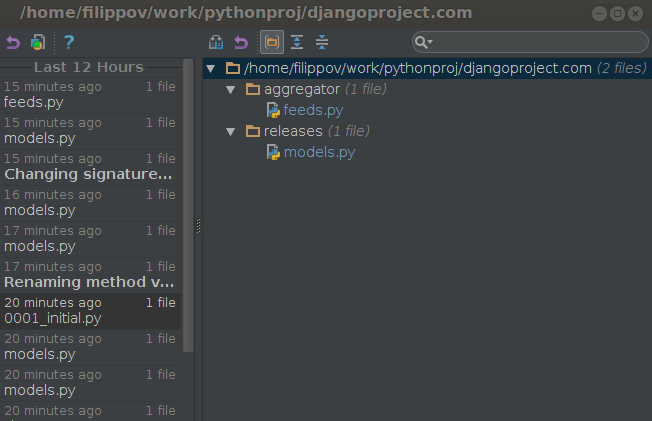The height and width of the screenshot is (421, 652).
Task: Select the root djangoproject.com folder icon
Action: click(x=233, y=68)
